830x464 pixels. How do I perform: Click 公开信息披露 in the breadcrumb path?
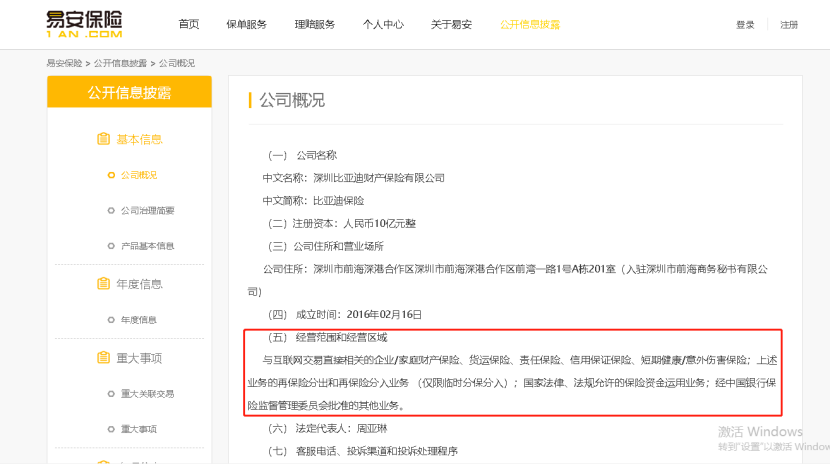tap(120, 63)
